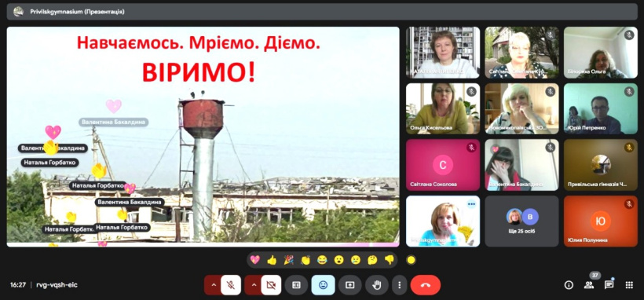Leave call with red hang-up button

[426, 285]
